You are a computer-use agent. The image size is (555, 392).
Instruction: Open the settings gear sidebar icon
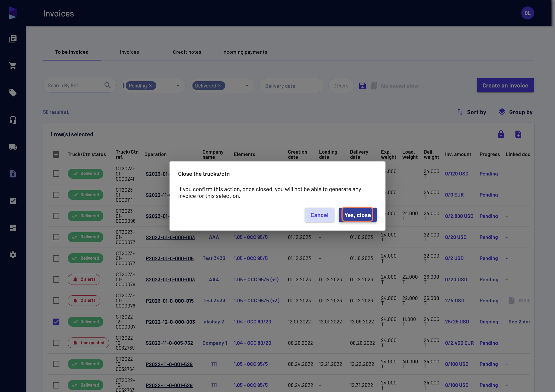coord(13,255)
